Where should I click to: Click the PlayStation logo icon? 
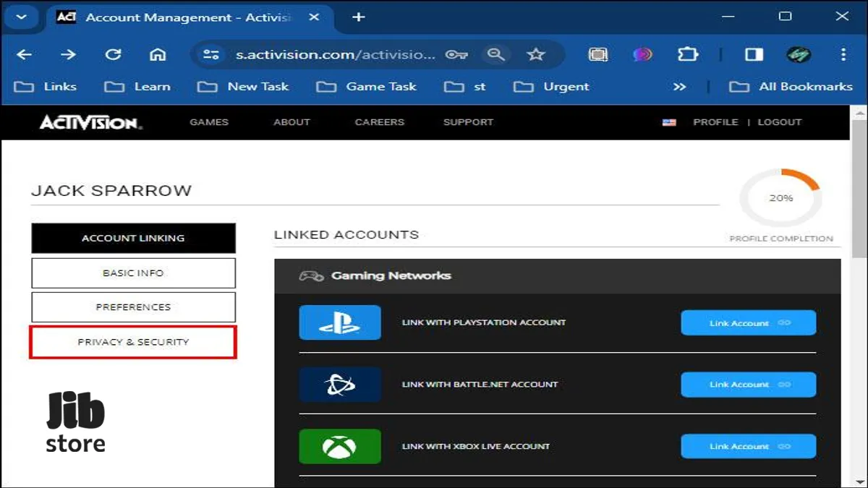340,322
